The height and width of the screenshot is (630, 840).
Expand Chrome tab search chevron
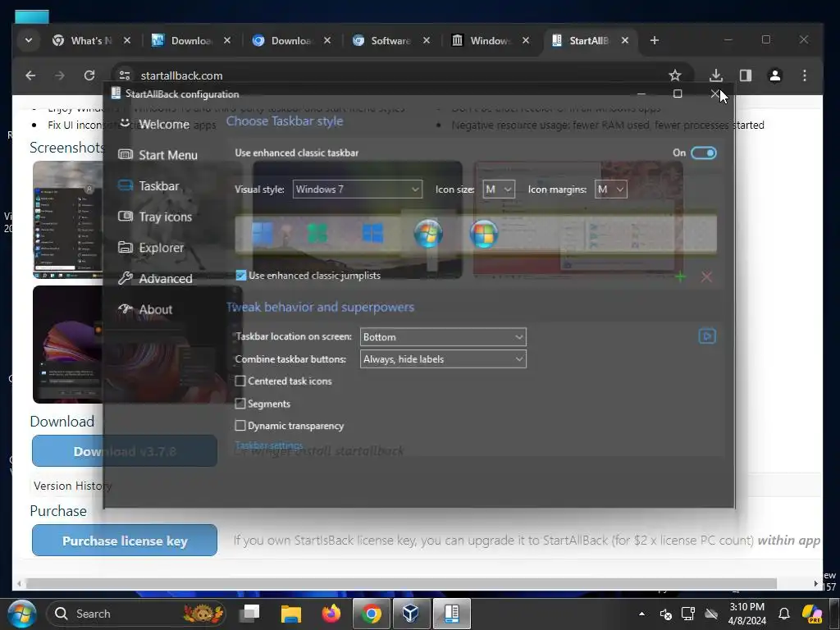(29, 40)
